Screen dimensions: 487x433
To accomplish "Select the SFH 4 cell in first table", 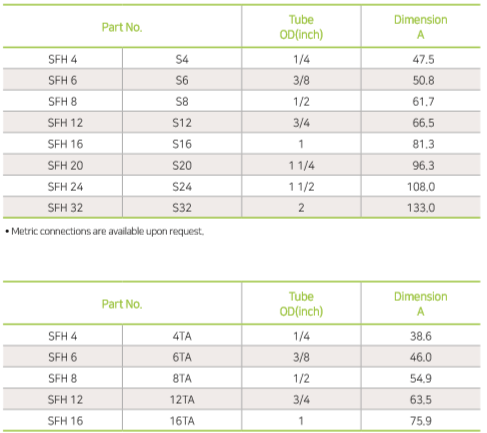I will tap(63, 59).
